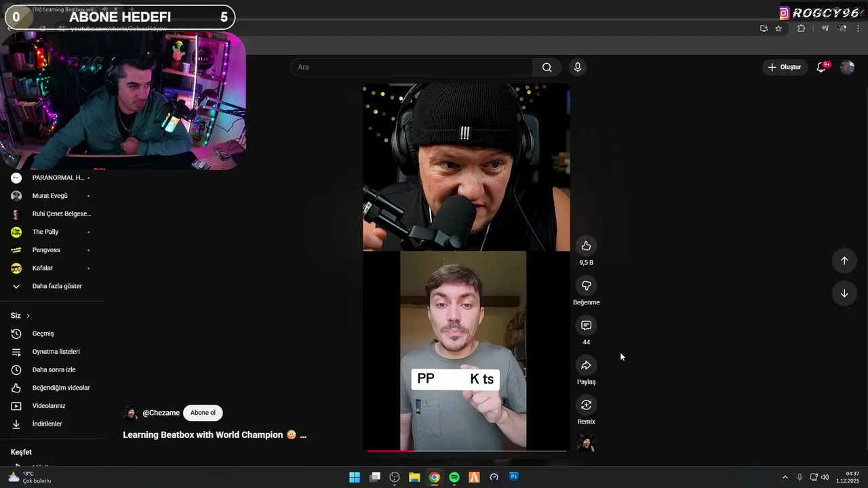
Task: Seek on the Short's red progress bar
Action: point(467,451)
